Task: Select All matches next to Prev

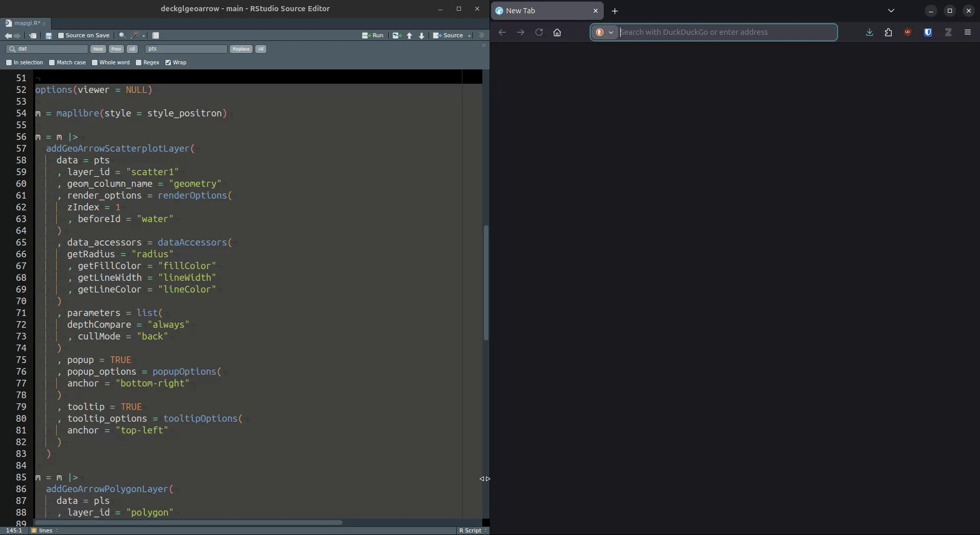Action: pyautogui.click(x=132, y=49)
